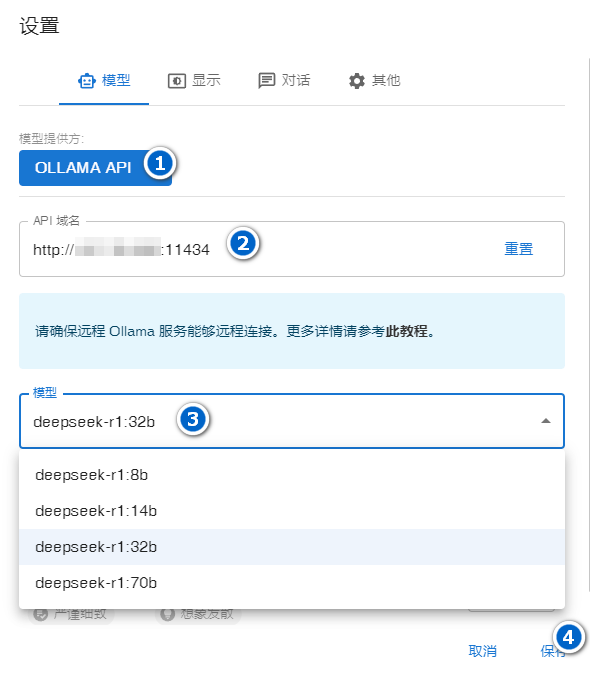The width and height of the screenshot is (590, 675).
Task: Collapse the 模型 dropdown via arrow
Action: [x=546, y=421]
